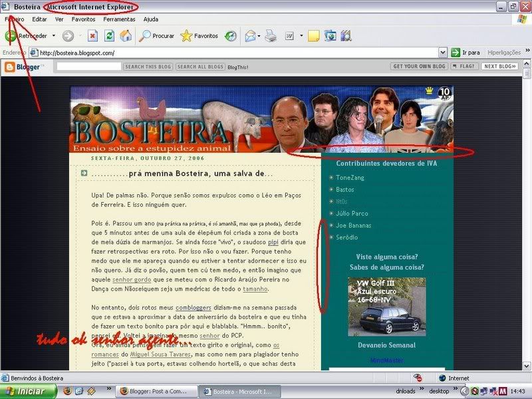Viewport: 532px width, 399px height.
Task: Open the Ficheiro menu
Action: click(x=14, y=19)
